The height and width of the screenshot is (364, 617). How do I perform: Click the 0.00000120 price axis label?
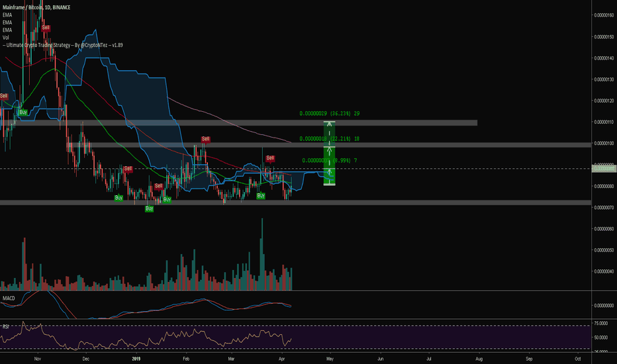click(x=604, y=101)
